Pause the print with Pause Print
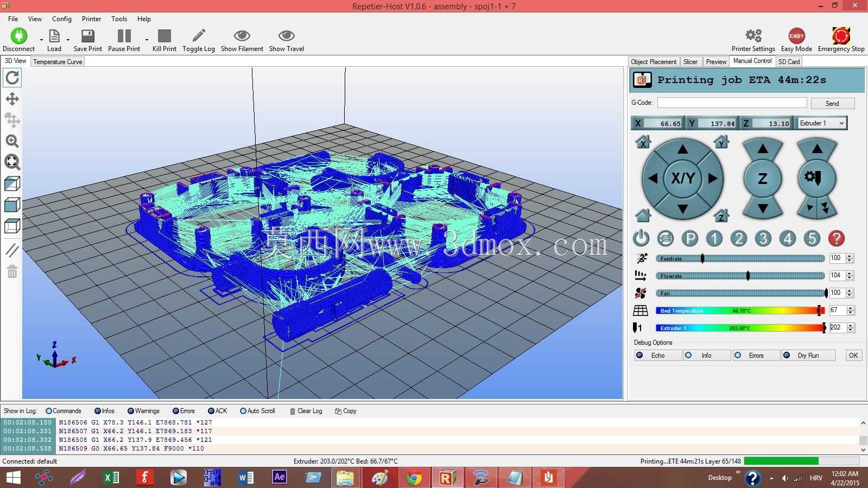868x488 pixels. pyautogui.click(x=124, y=41)
